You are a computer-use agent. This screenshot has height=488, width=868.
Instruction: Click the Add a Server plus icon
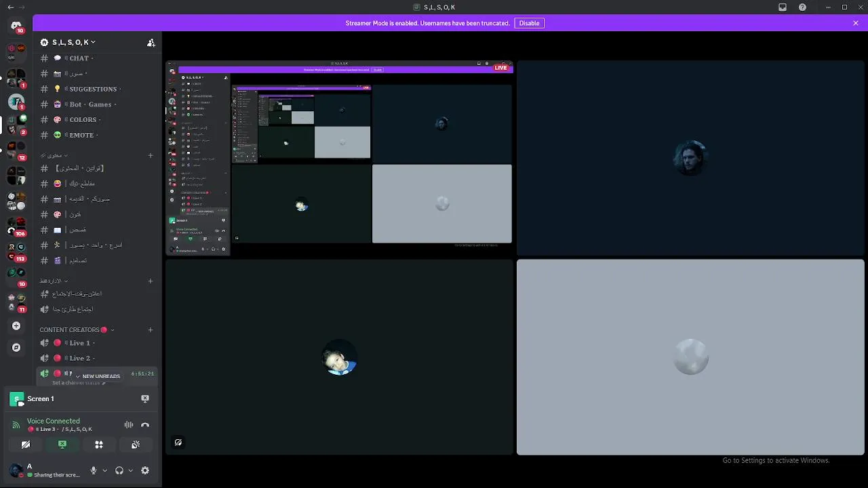click(x=16, y=326)
